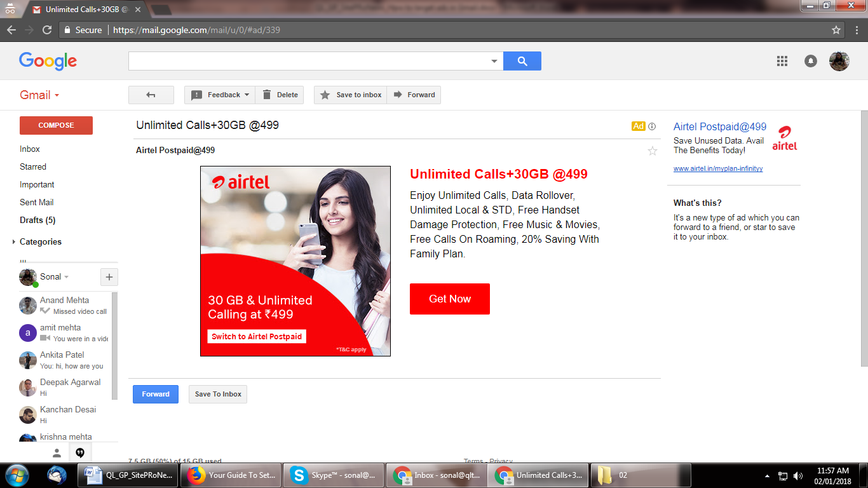Click Switch to Airtel Postpaid banner button
Image resolution: width=868 pixels, height=488 pixels.
click(257, 336)
